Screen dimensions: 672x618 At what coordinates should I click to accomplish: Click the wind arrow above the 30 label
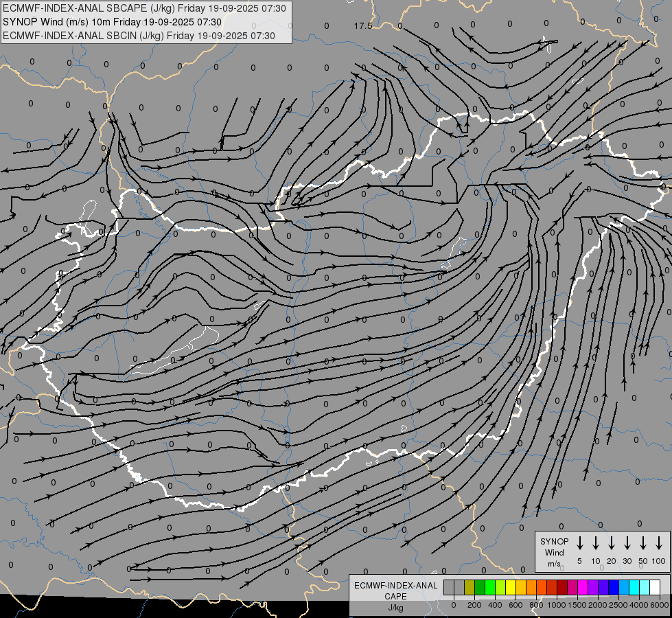[627, 543]
